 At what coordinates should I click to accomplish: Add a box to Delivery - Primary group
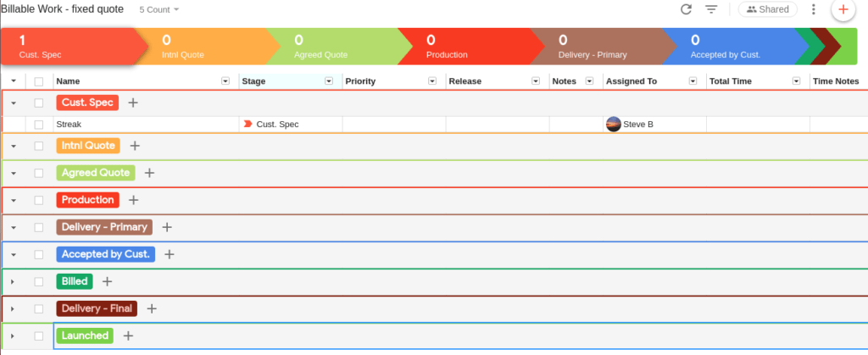pos(167,227)
